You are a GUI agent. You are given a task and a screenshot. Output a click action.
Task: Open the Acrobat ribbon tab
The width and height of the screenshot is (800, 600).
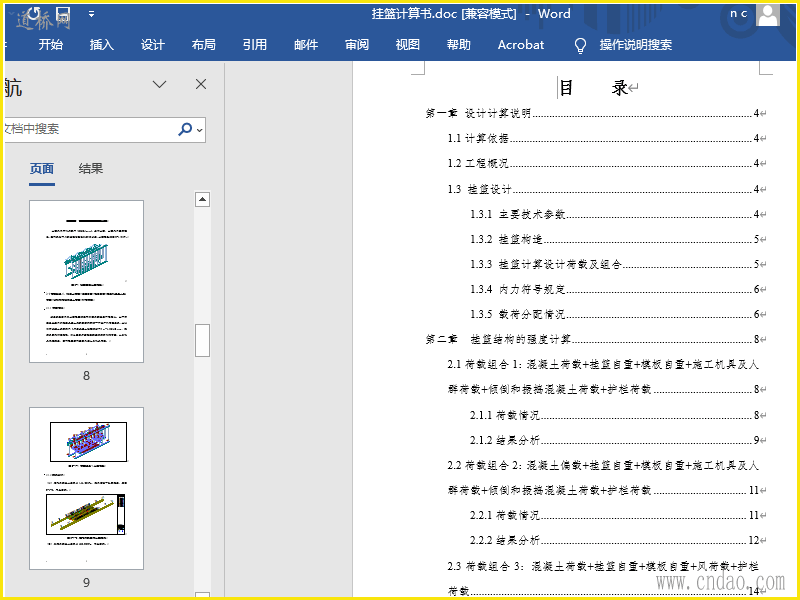pos(521,45)
